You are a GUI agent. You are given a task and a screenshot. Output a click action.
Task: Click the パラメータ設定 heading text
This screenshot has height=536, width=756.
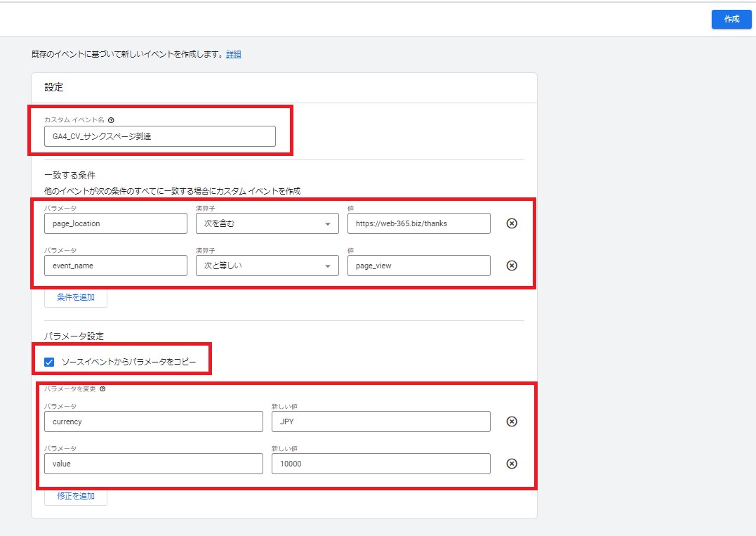tap(74, 336)
